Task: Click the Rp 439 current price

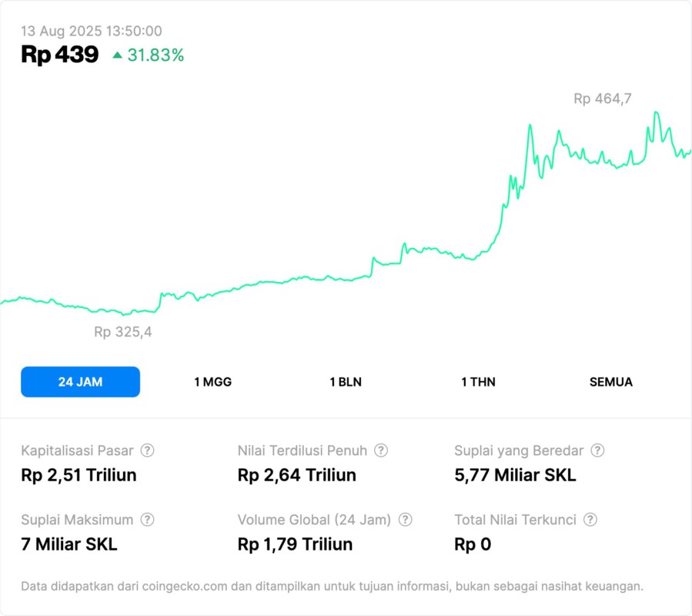Action: point(60,55)
